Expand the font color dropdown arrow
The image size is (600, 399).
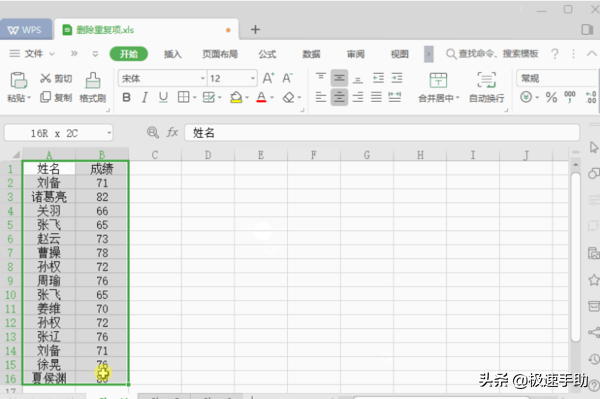click(x=272, y=98)
